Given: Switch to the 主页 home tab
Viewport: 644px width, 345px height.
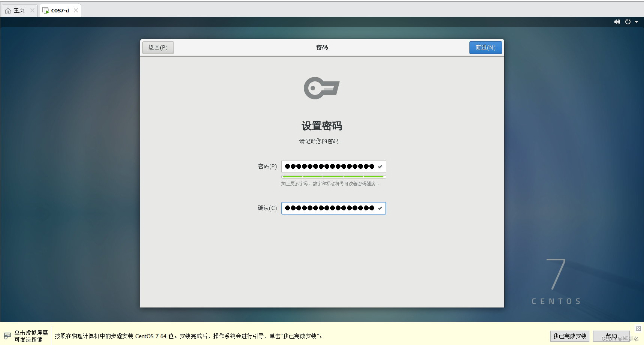Looking at the screenshot, I should [19, 10].
